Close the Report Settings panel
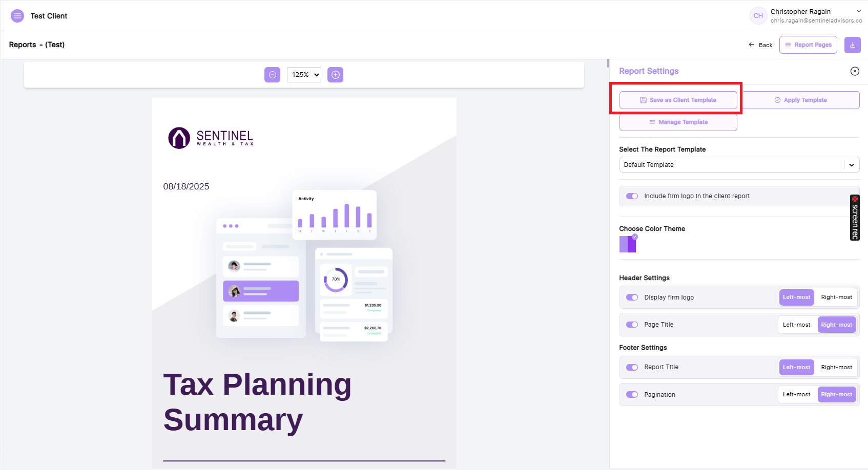The height and width of the screenshot is (470, 868). coord(854,71)
